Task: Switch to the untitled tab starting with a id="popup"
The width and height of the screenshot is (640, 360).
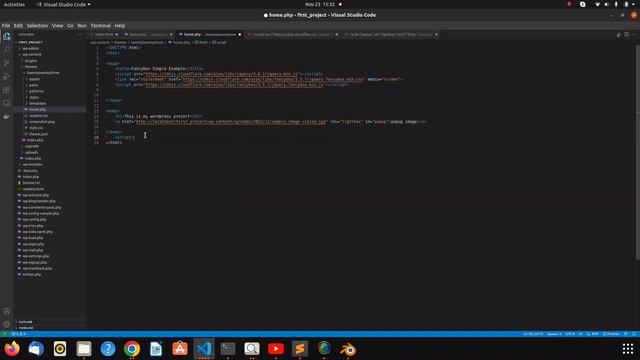Action: coord(390,35)
